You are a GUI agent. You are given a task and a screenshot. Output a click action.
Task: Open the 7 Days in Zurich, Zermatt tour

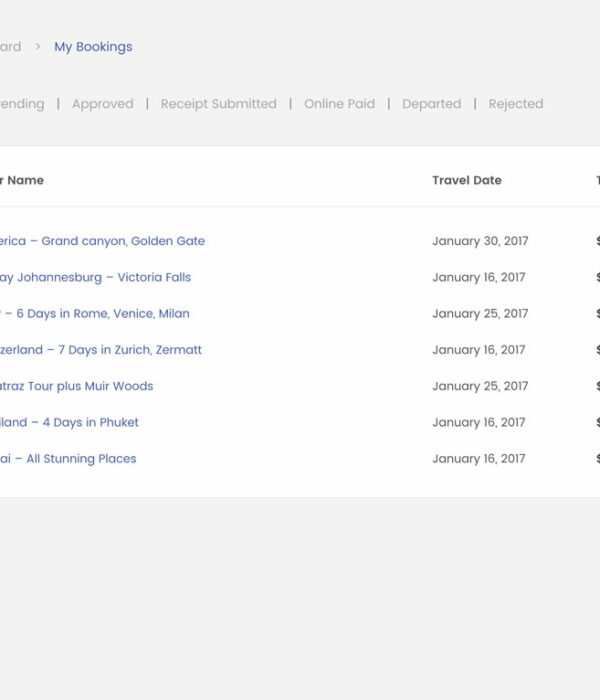point(101,350)
